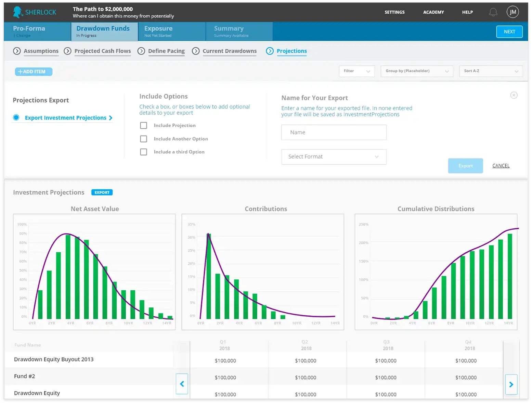Image resolution: width=532 pixels, height=404 pixels.
Task: Click the Sherlock logo icon
Action: [18, 12]
